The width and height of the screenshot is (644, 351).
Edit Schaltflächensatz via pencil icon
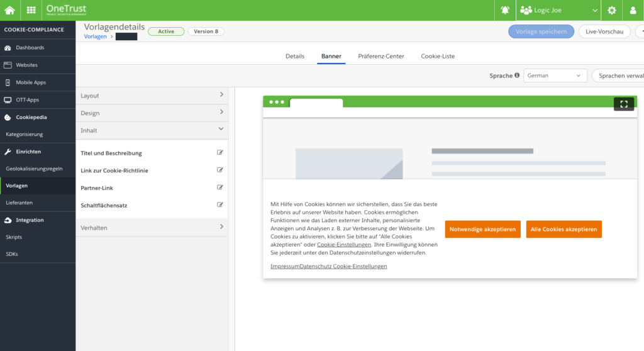click(x=219, y=204)
